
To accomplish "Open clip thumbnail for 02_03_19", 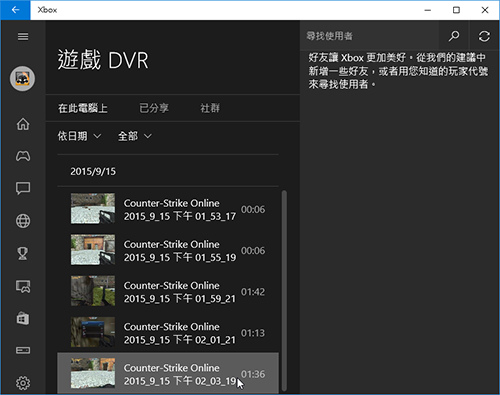I will [x=93, y=373].
